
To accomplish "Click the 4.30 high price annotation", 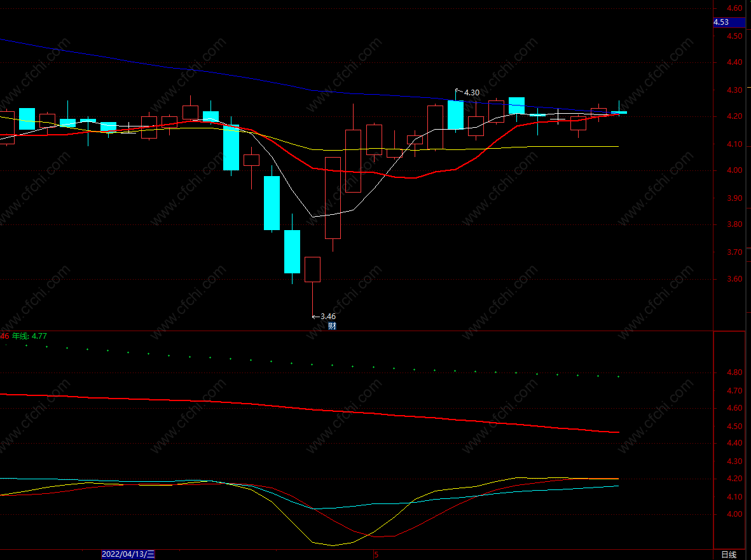I will [x=472, y=92].
